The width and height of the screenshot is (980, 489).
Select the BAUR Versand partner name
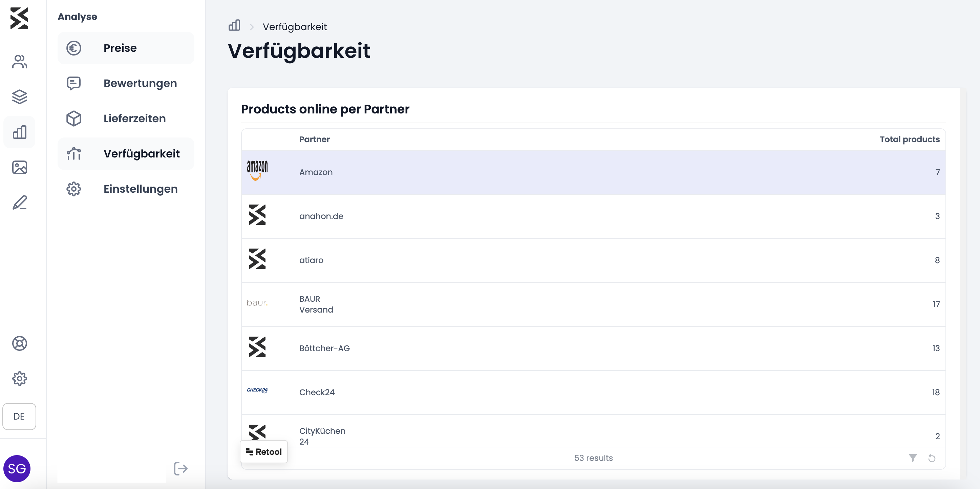click(x=316, y=304)
